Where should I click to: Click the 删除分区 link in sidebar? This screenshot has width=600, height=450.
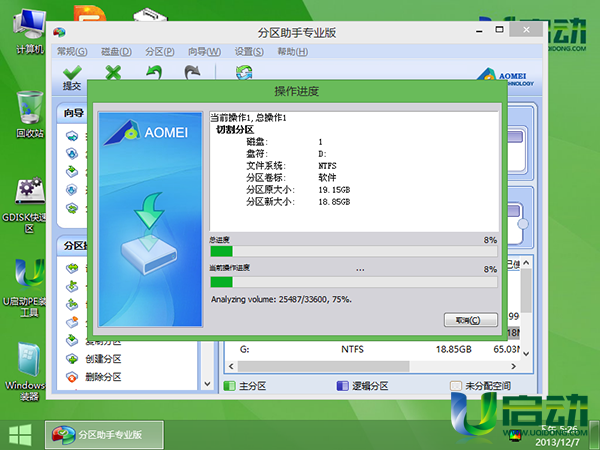tap(103, 377)
